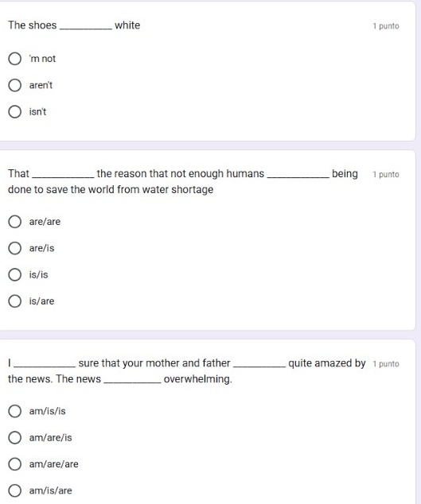Click the "1 punto" label of shoes question
Screen dimensions: 421x504
(x=386, y=26)
